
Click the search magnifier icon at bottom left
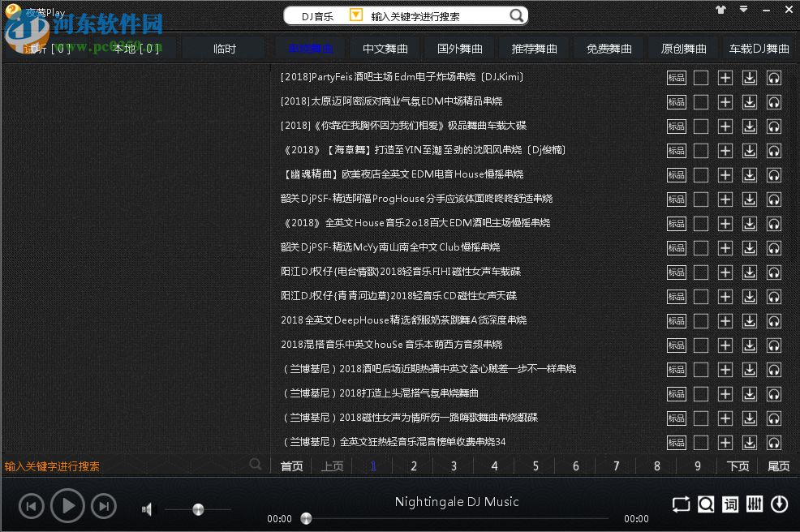tap(256, 463)
